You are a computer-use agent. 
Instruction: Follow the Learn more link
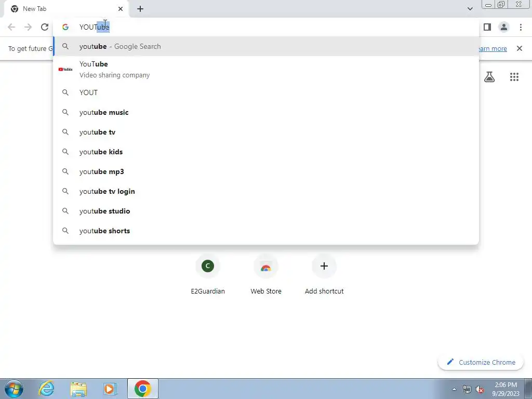coord(493,48)
